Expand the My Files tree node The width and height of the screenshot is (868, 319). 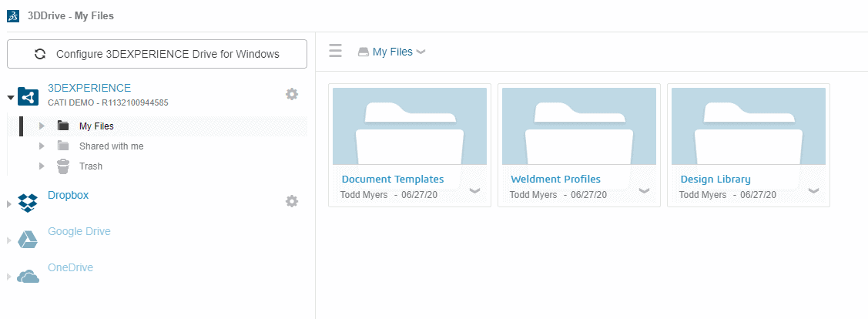(42, 126)
